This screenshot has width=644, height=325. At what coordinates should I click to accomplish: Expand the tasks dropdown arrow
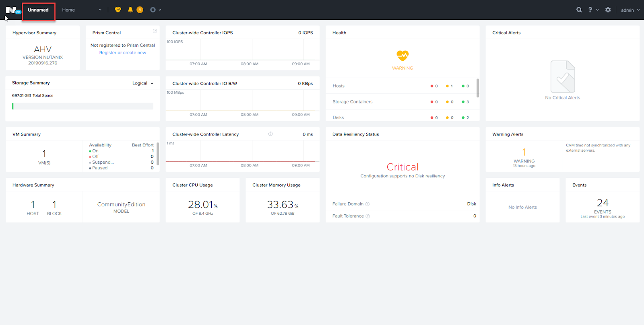pos(160,10)
